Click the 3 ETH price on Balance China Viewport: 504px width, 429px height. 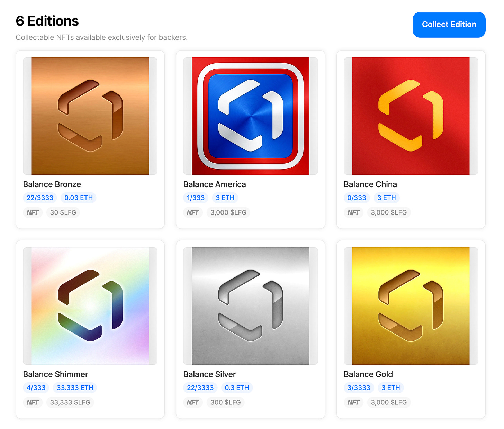pyautogui.click(x=387, y=198)
